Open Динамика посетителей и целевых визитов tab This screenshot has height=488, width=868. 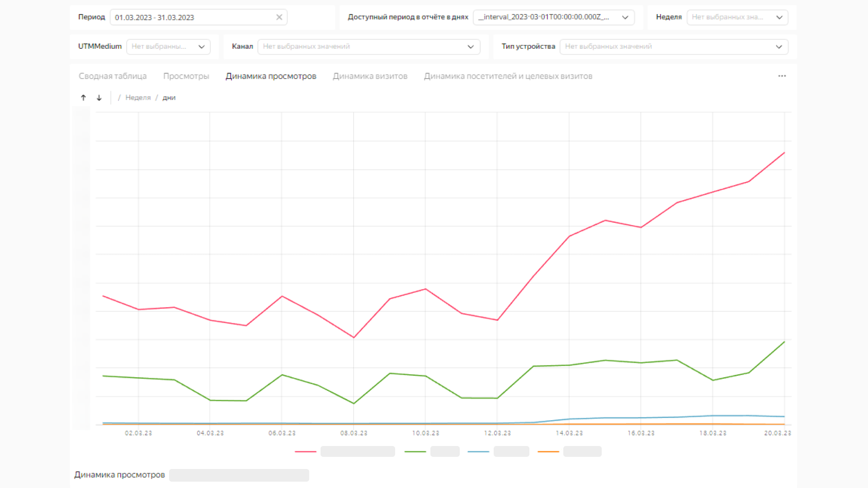[x=508, y=76]
